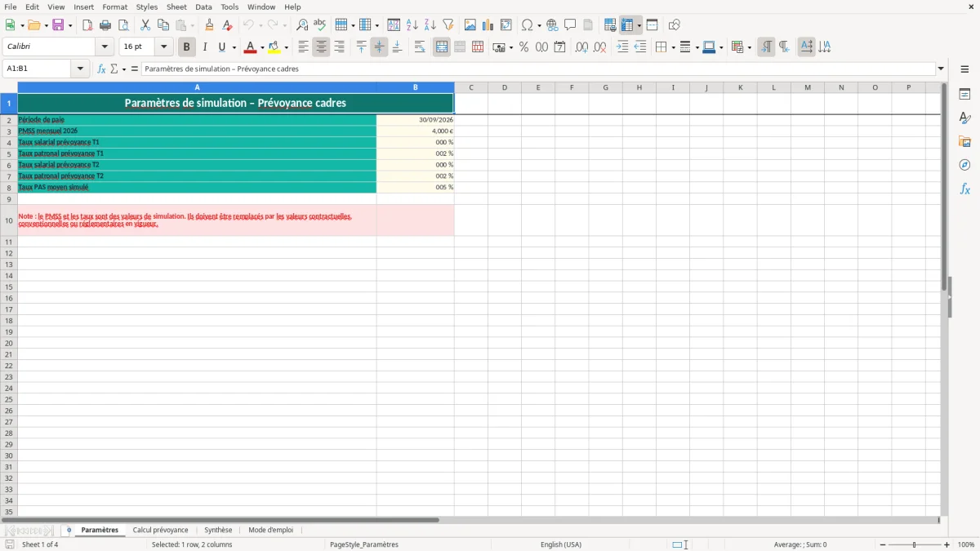Image resolution: width=980 pixels, height=551 pixels.
Task: Insert a special character
Action: click(x=528, y=25)
